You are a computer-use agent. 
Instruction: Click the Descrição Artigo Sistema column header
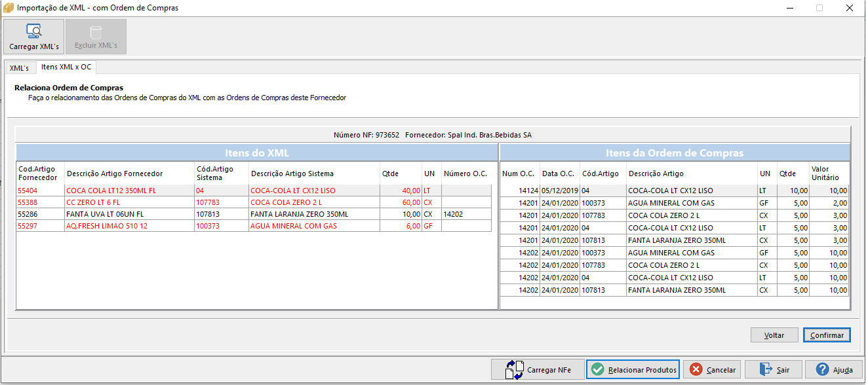click(x=314, y=174)
